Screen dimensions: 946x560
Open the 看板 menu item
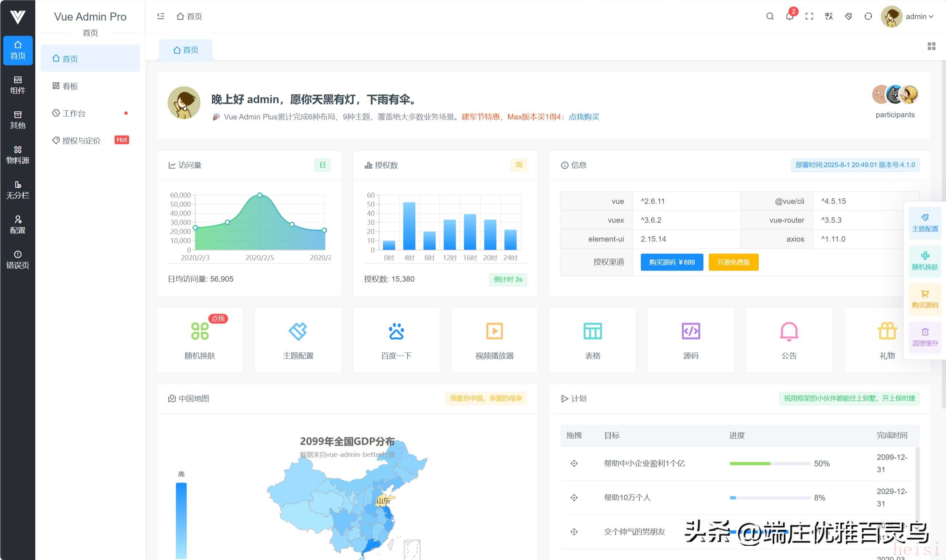pos(70,86)
